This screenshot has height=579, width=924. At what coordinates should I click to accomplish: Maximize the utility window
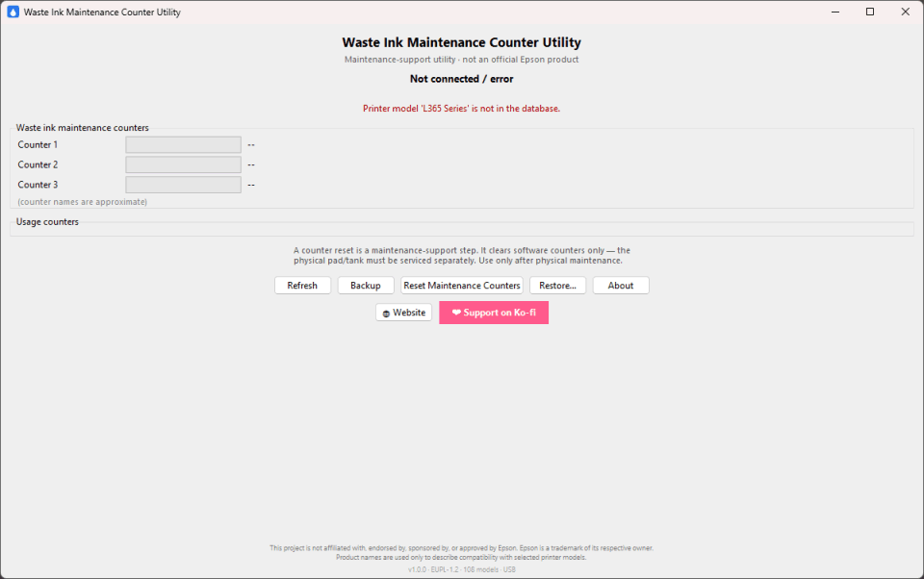(x=870, y=12)
